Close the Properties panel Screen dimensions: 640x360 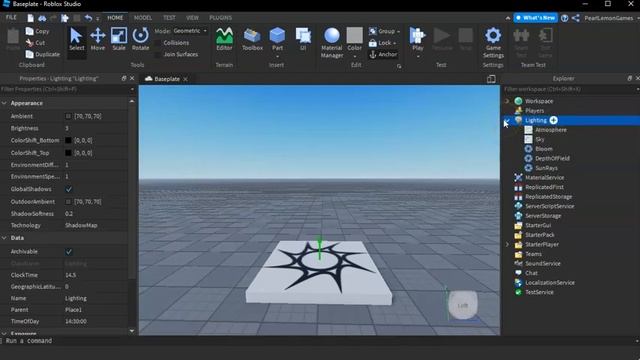[132, 78]
